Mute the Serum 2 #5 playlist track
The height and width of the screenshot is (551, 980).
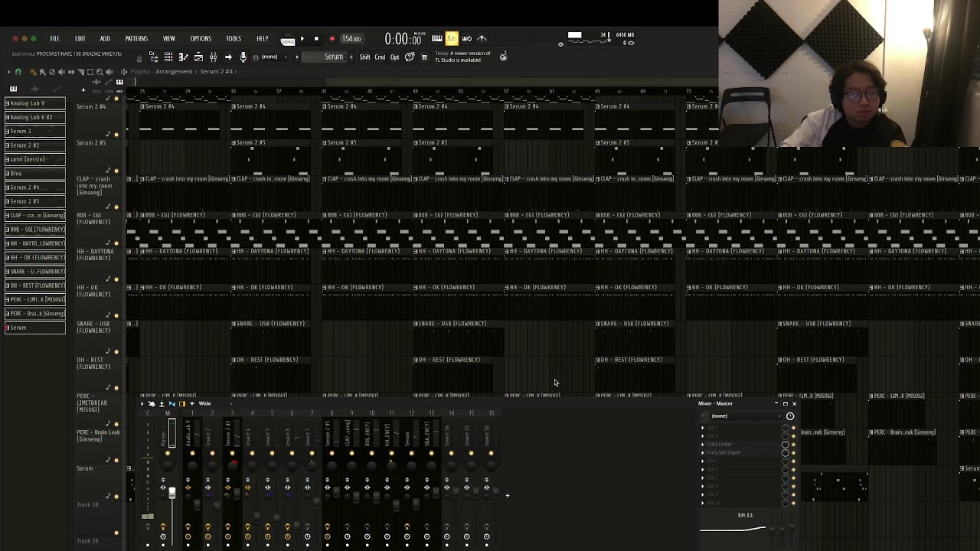[x=116, y=171]
